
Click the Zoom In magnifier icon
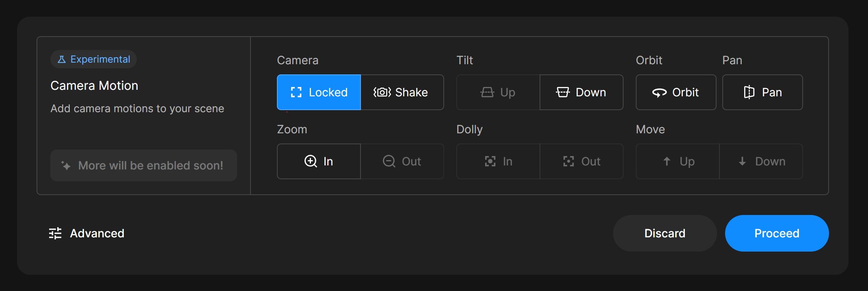click(311, 161)
